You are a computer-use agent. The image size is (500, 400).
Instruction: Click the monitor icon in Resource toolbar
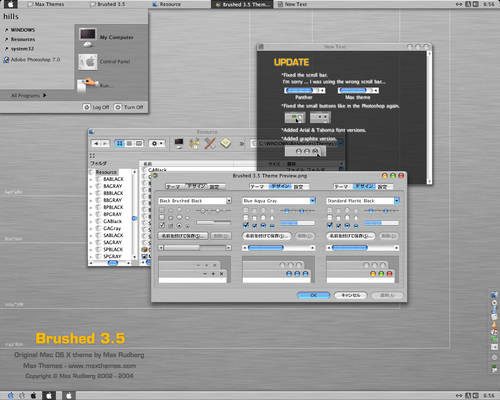(x=179, y=143)
